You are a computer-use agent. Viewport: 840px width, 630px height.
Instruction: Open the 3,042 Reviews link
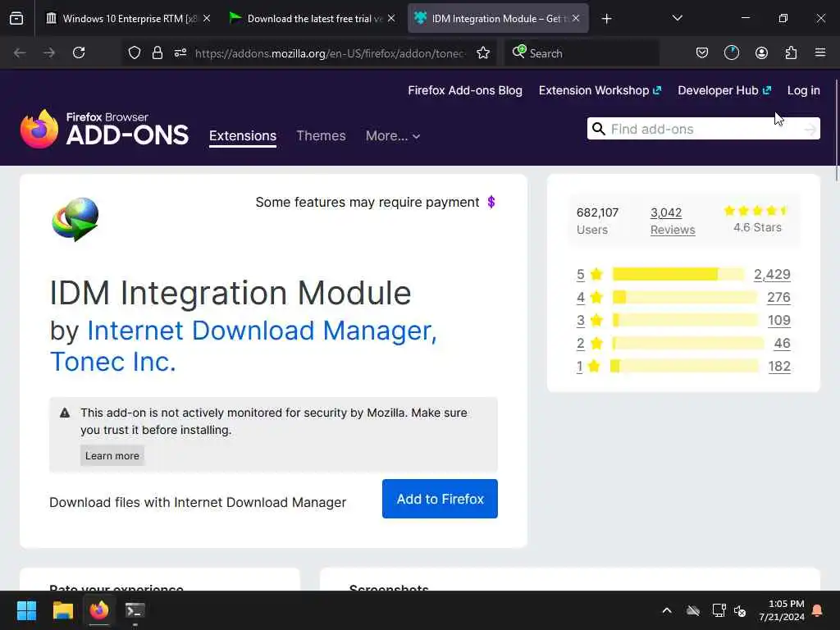(673, 221)
